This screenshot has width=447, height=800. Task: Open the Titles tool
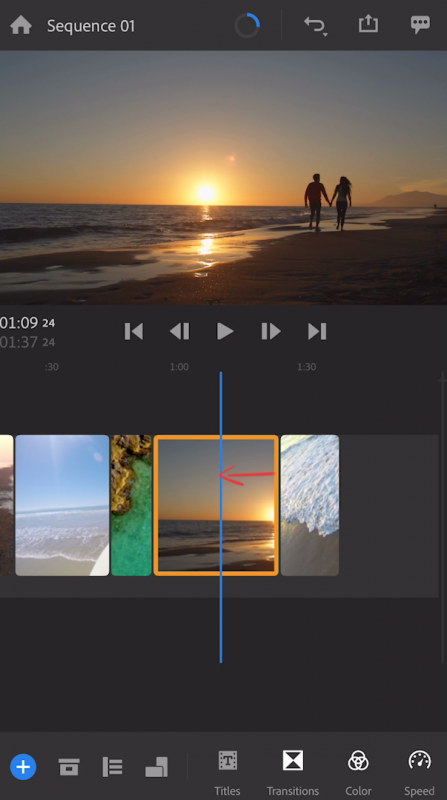point(228,773)
